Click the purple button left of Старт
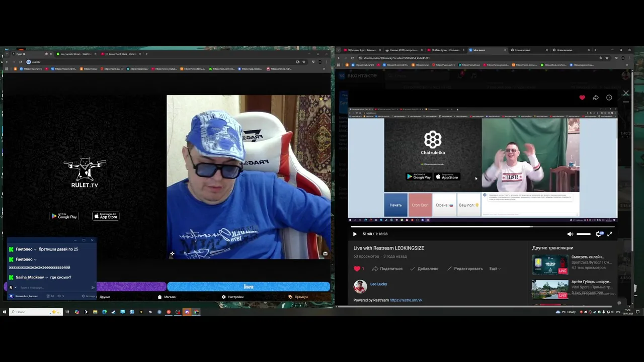 (x=131, y=287)
